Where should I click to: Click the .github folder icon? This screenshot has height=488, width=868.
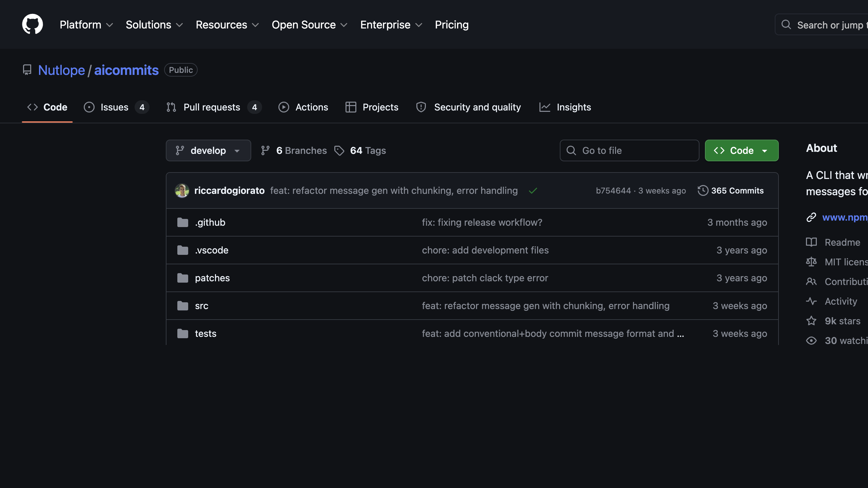click(183, 222)
